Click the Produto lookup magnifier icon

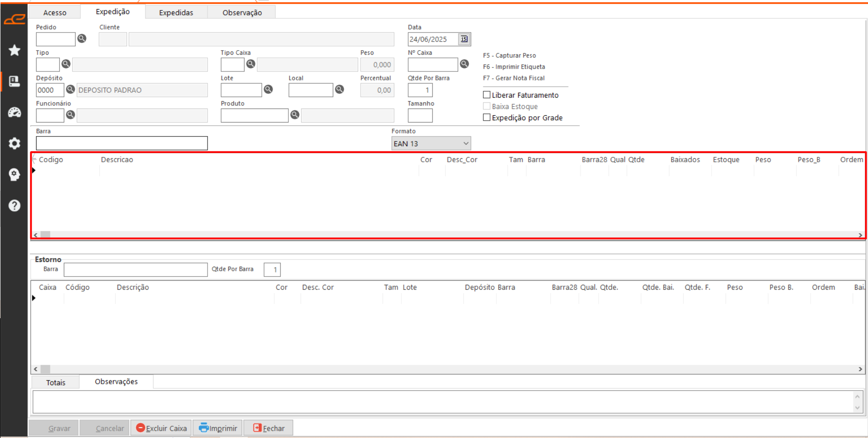[295, 115]
